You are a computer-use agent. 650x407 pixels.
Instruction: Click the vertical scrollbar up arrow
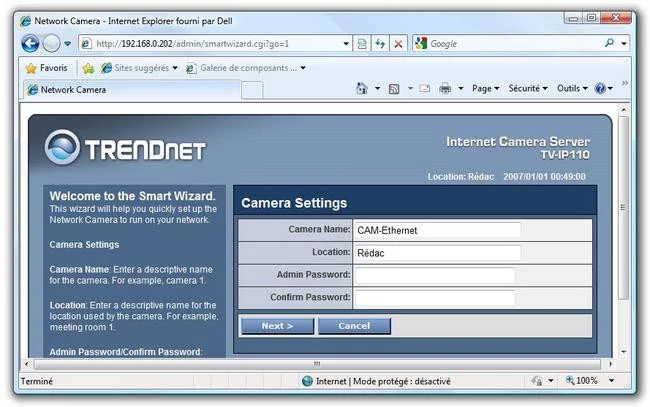click(x=623, y=110)
